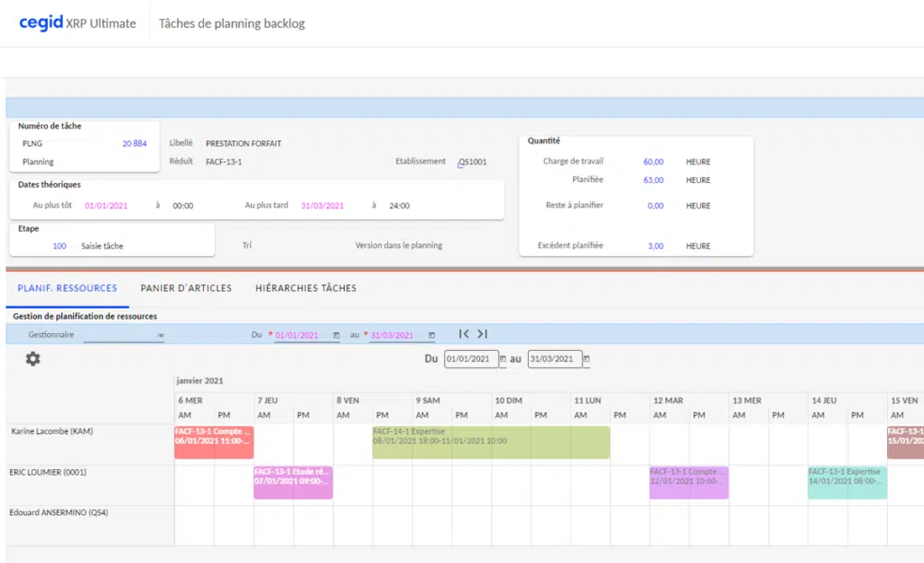Open calendar picker for filter end date 31/03/2021
Image resolution: width=924 pixels, height=563 pixels.
pyautogui.click(x=431, y=336)
